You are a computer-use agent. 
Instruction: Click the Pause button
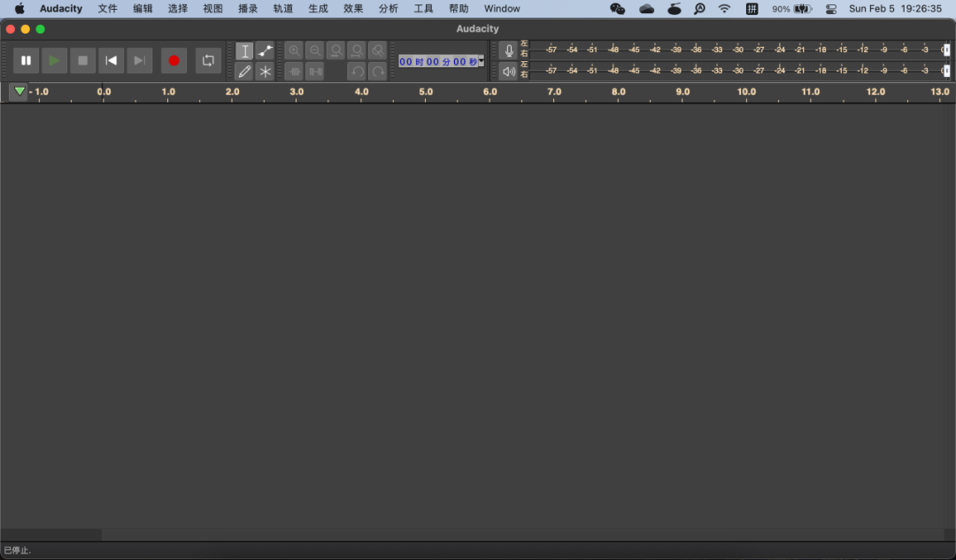[x=27, y=60]
